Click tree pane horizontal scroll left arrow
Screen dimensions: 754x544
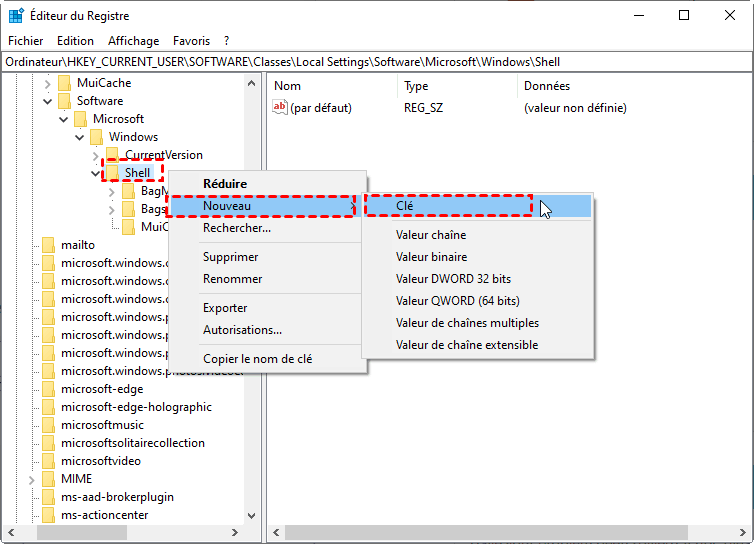click(x=11, y=532)
